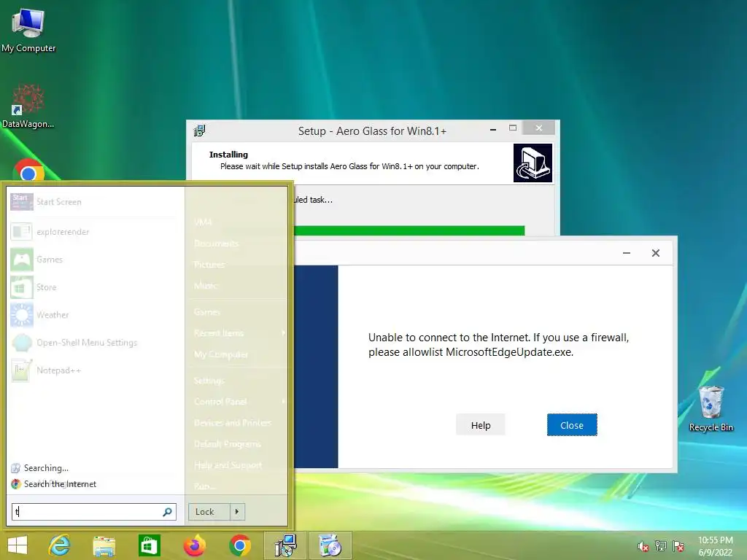The height and width of the screenshot is (560, 747).
Task: Click the network tray icon
Action: pyautogui.click(x=661, y=546)
